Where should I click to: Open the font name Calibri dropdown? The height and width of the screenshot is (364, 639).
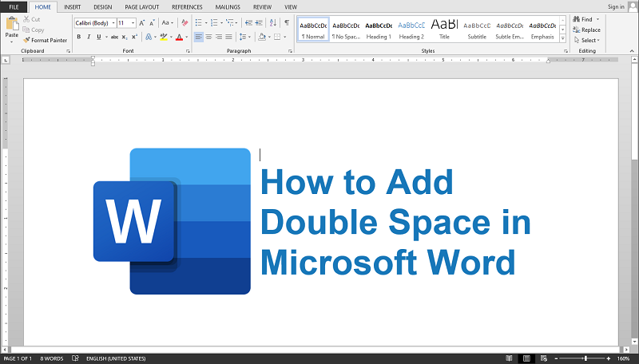pos(113,23)
